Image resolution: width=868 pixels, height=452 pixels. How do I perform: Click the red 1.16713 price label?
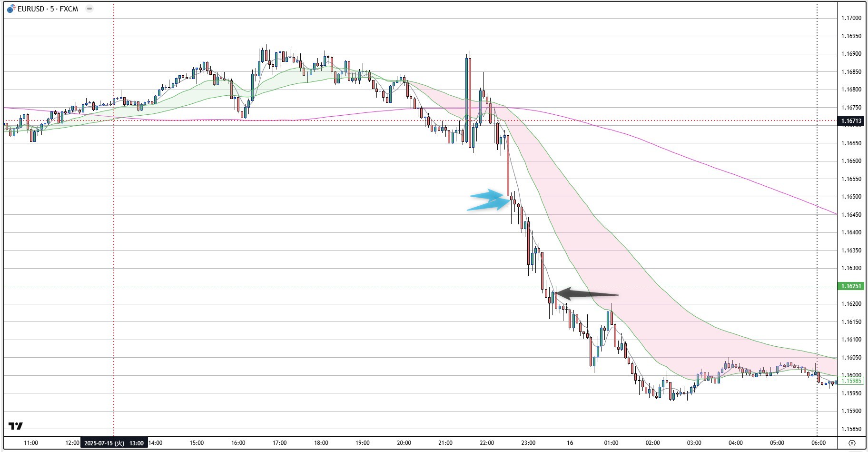851,121
